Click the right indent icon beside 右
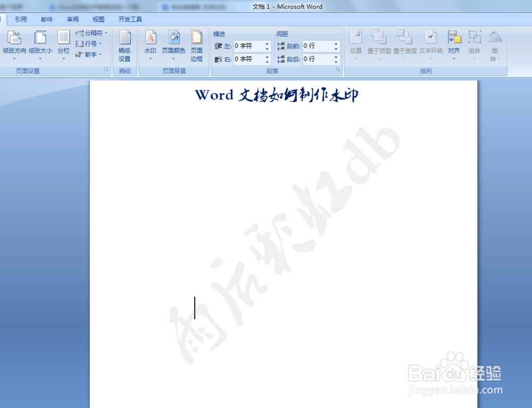This screenshot has width=532, height=408. coord(219,60)
